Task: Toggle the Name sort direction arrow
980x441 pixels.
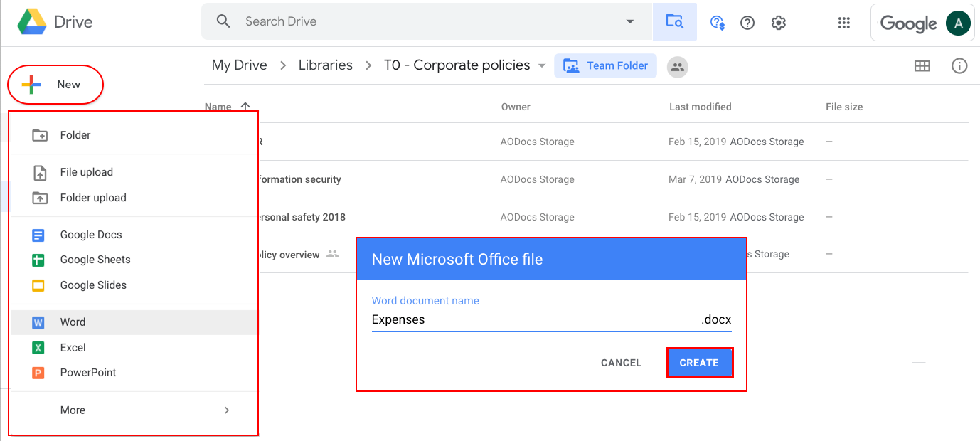Action: pyautogui.click(x=245, y=107)
